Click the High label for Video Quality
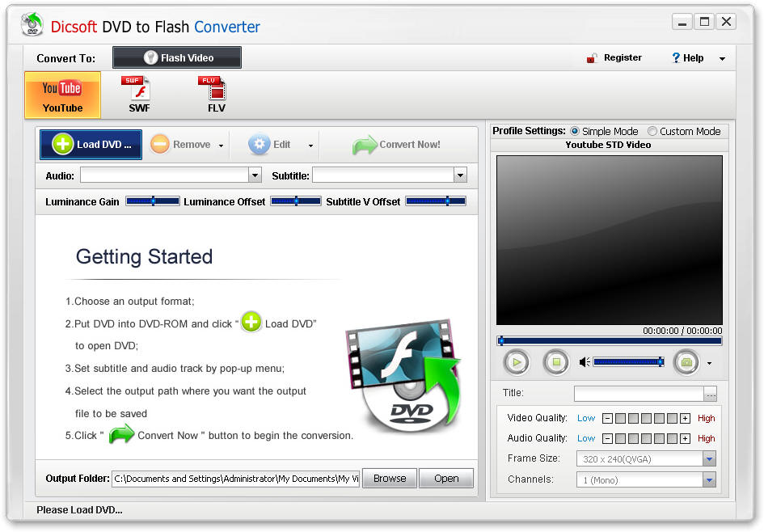Image resolution: width=764 pixels, height=532 pixels. pyautogui.click(x=706, y=418)
